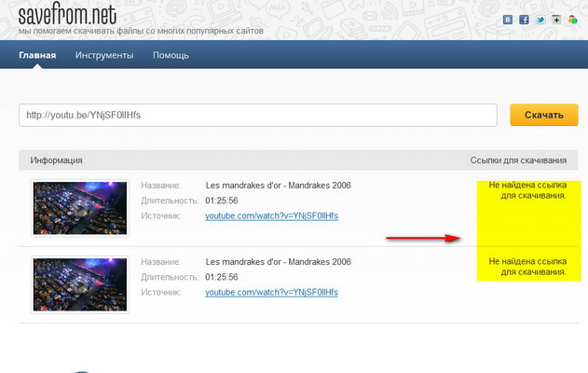
Task: Click the URL input field with youtu.be link
Action: click(x=258, y=116)
